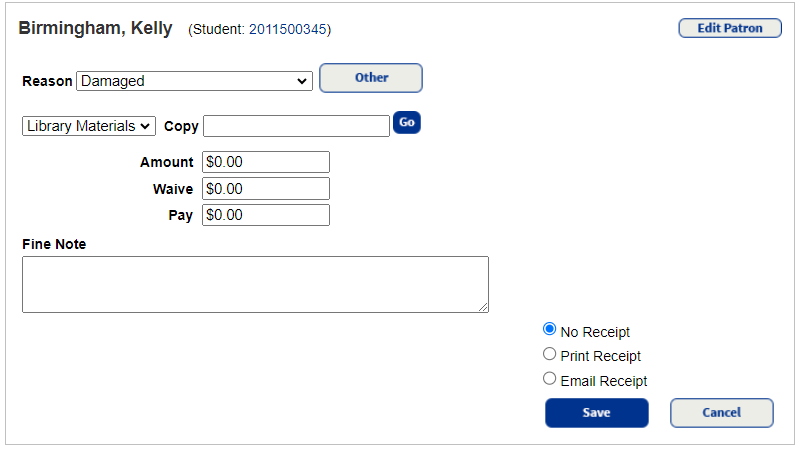Viewport: 800px width, 451px height.
Task: Open the Reason dropdown showing Damaged
Action: point(194,81)
